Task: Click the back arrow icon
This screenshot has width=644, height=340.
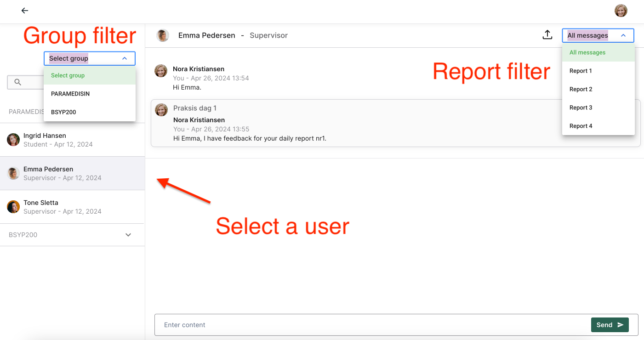Action: [25, 11]
